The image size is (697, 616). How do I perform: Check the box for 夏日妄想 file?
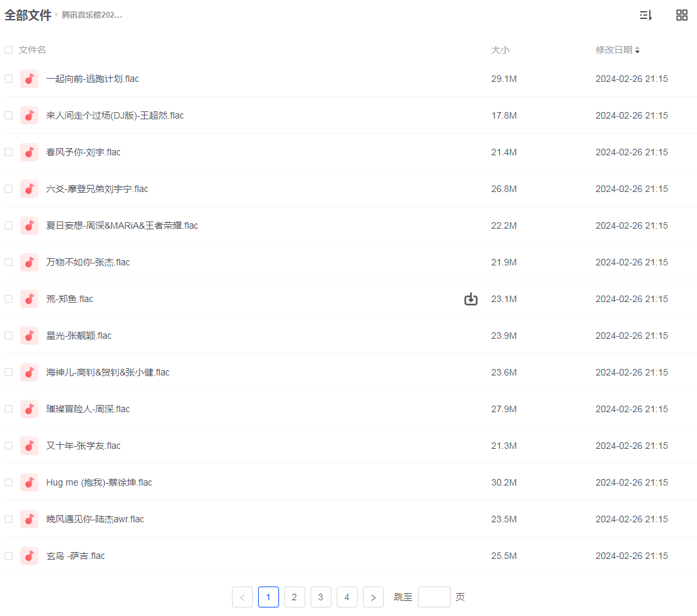click(9, 225)
